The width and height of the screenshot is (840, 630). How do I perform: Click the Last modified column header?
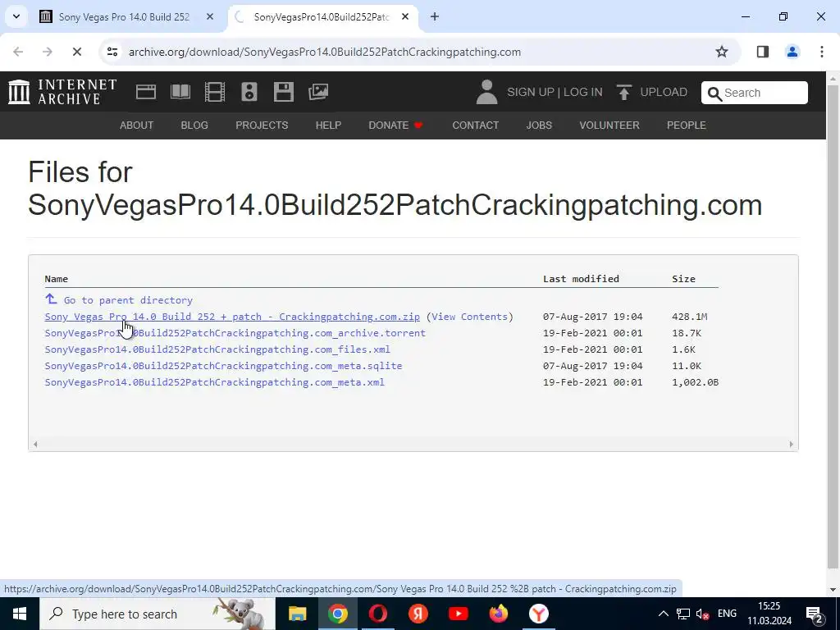(581, 279)
